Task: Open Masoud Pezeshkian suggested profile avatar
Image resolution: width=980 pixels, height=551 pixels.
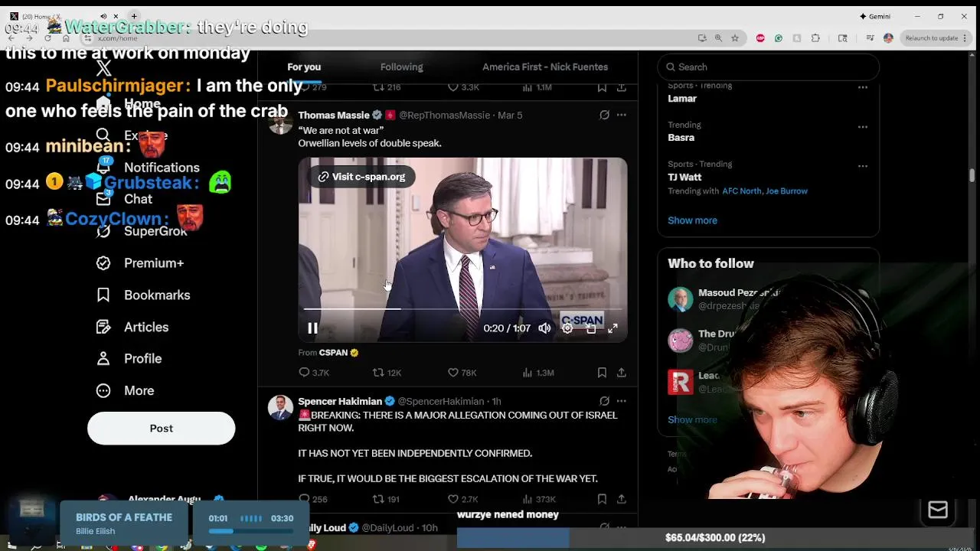Action: tap(680, 299)
